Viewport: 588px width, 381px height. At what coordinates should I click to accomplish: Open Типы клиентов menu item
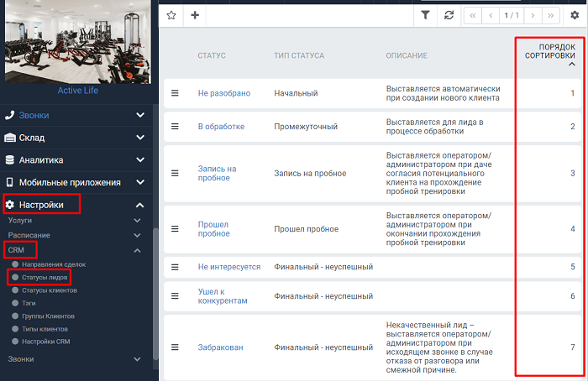[x=45, y=329]
